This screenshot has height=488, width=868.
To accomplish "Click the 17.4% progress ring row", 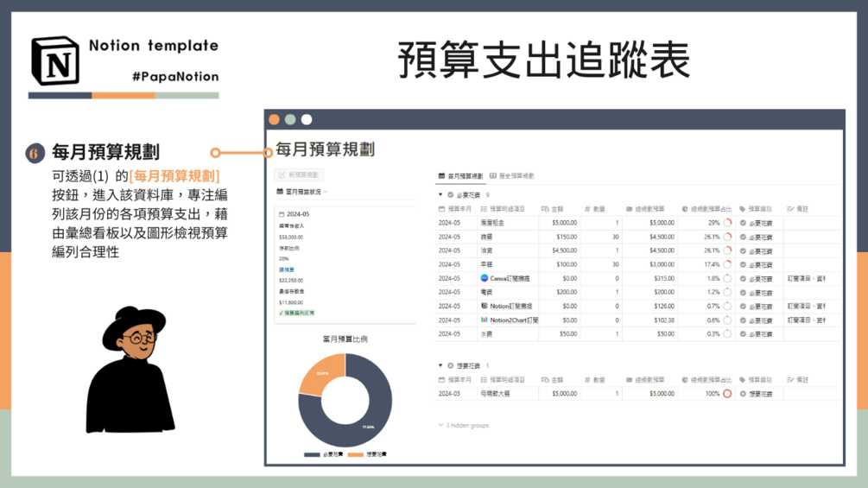I will [x=727, y=264].
